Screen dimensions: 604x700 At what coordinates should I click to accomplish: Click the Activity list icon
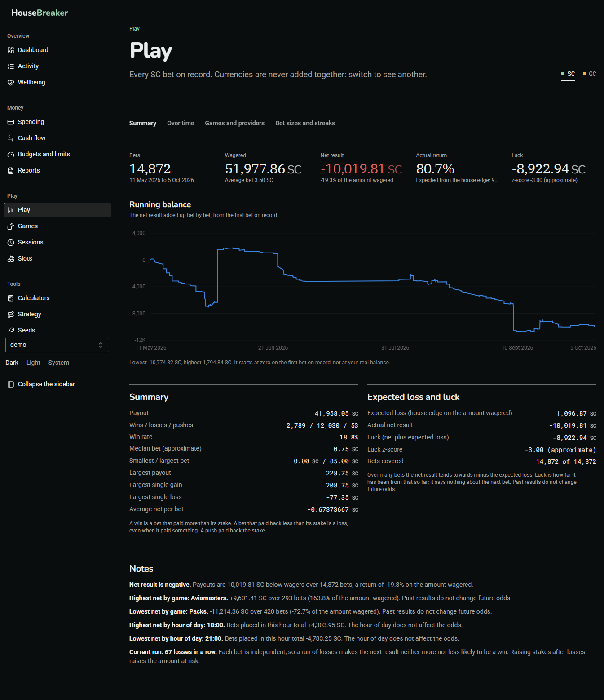[11, 66]
